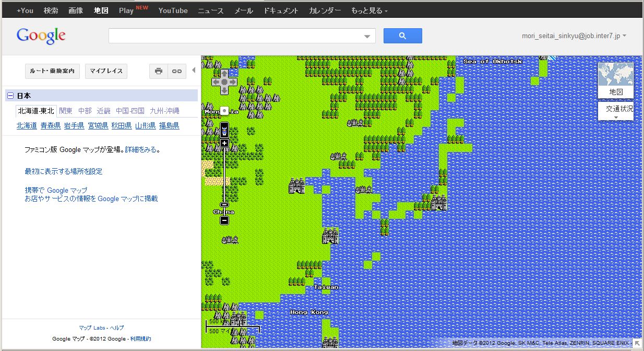Pick up the pixel hero Street View pegman
The width and height of the screenshot is (644, 351).
224,129
